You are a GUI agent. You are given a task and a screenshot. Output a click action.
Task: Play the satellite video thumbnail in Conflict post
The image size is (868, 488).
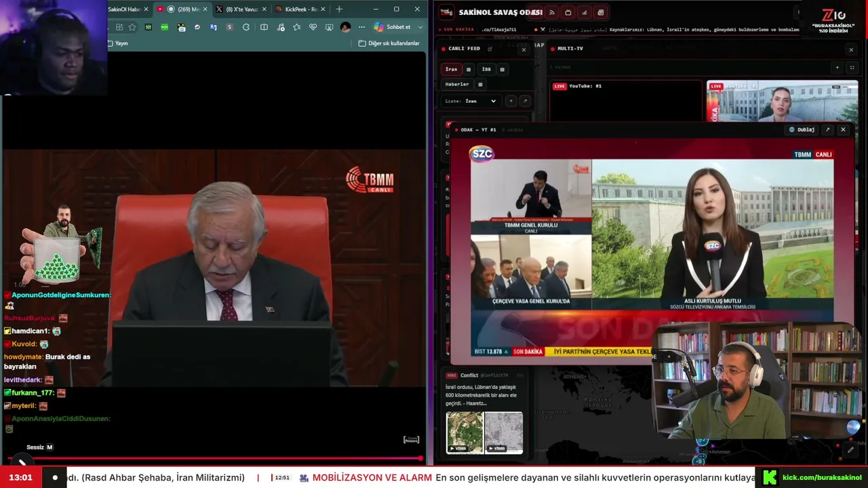[x=465, y=432]
